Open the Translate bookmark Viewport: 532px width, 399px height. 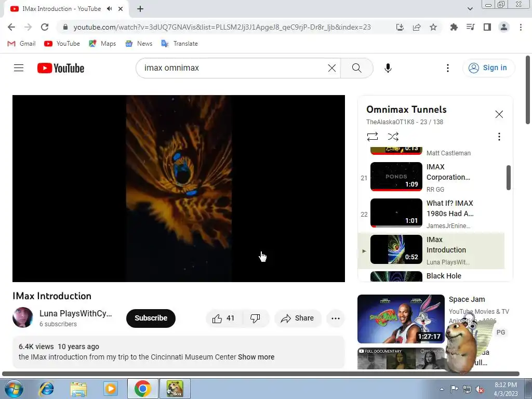(x=179, y=44)
